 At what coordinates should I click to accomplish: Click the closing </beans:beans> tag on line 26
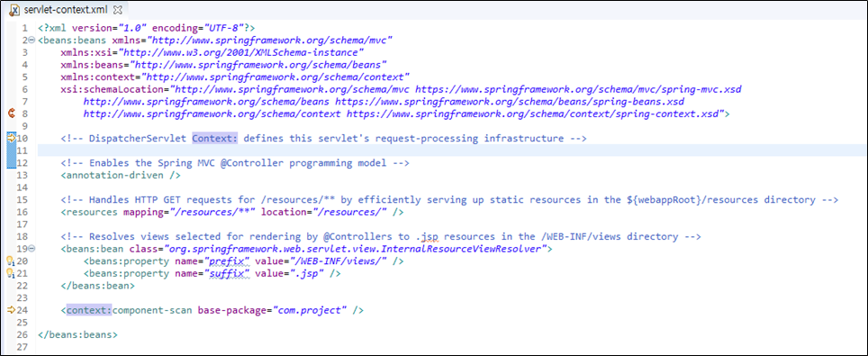pyautogui.click(x=77, y=335)
